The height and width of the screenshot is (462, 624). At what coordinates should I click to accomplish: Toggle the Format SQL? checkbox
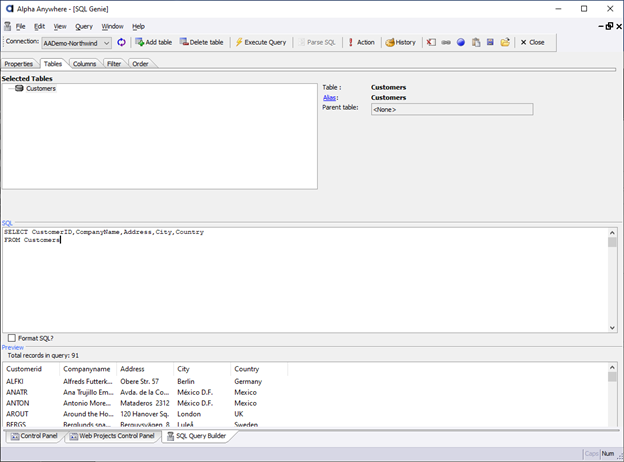(x=12, y=338)
